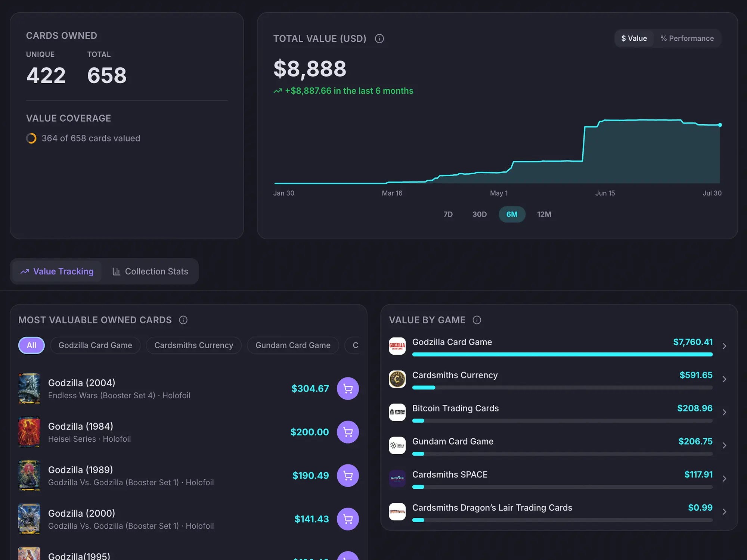Screen dimensions: 747x560
Task: Expand Dragon's Lair Trading Cards row chevron
Action: click(724, 512)
